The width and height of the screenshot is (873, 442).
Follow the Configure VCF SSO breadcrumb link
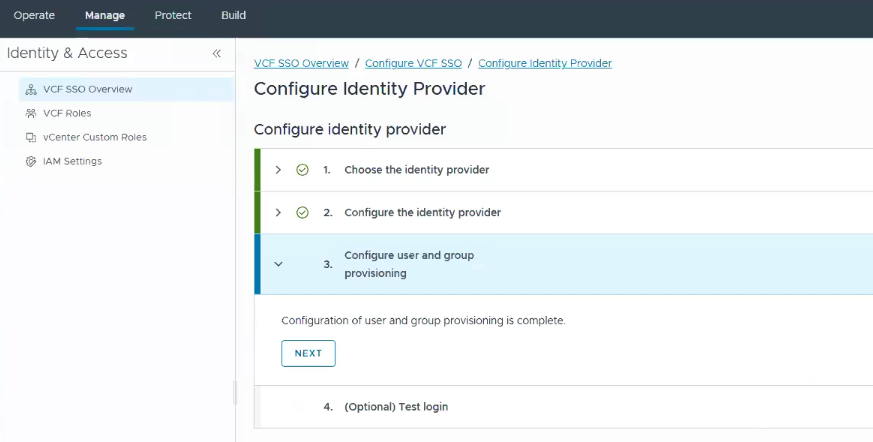click(x=414, y=63)
